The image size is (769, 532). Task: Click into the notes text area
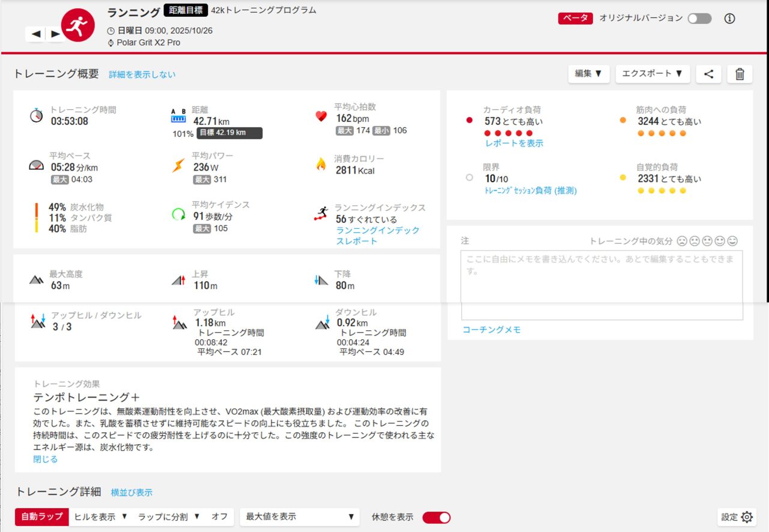601,285
